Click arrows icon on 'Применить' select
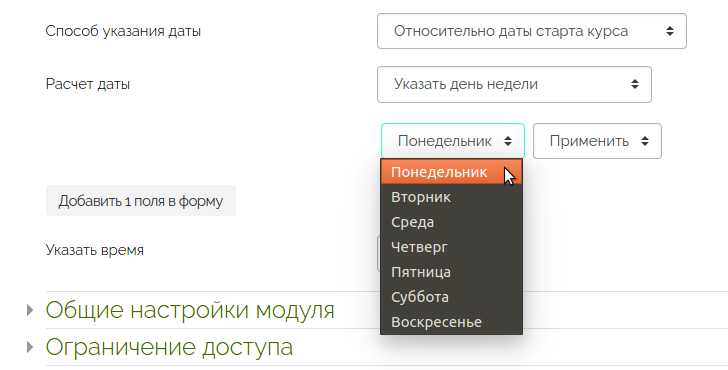This screenshot has height=370, width=728. [645, 141]
